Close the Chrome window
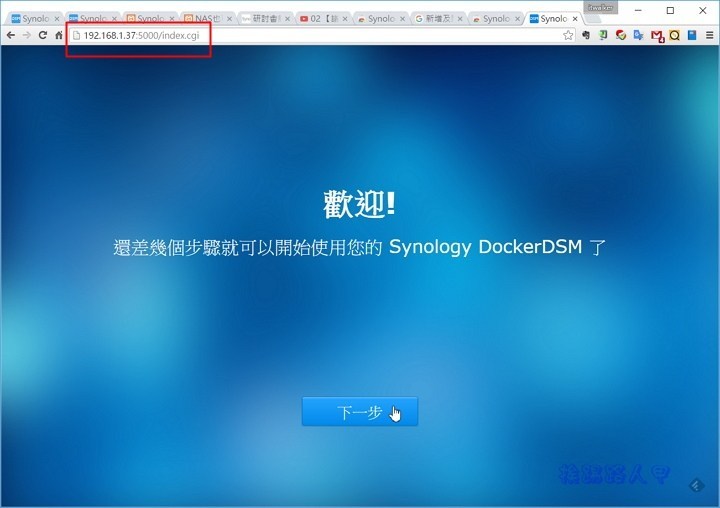720x508 pixels. click(703, 10)
